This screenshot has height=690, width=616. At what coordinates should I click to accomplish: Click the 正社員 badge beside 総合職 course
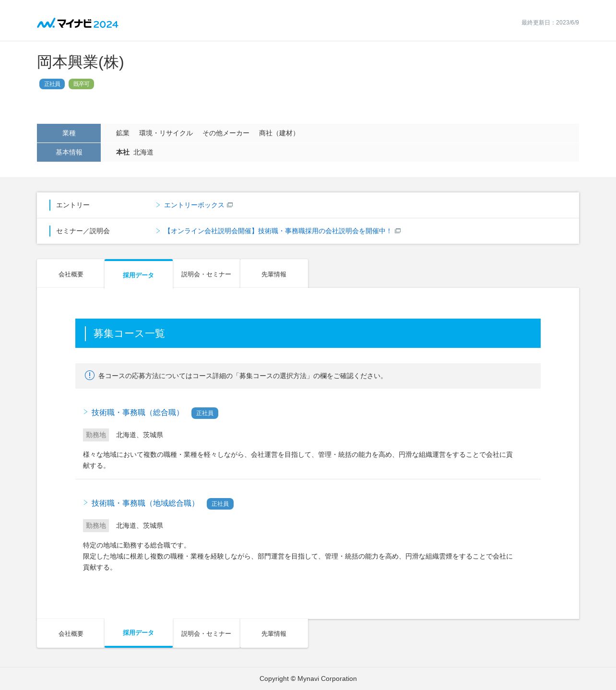point(205,413)
